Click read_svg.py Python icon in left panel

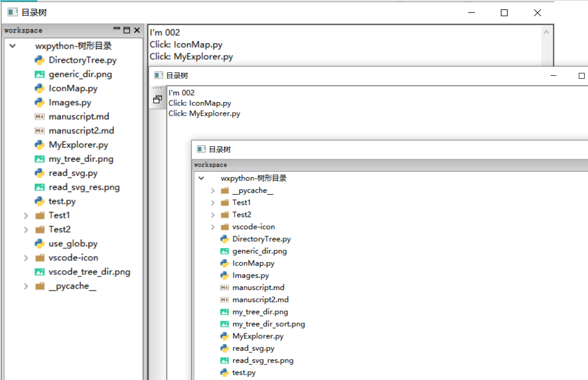pyautogui.click(x=39, y=173)
